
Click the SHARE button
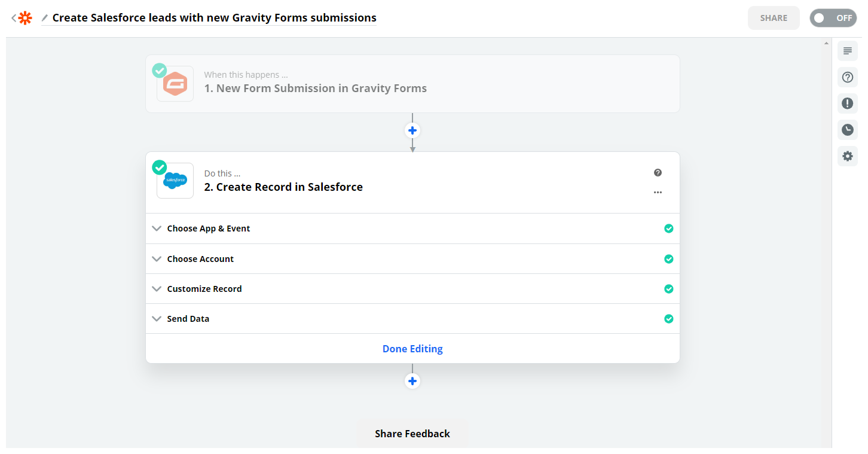click(x=774, y=18)
